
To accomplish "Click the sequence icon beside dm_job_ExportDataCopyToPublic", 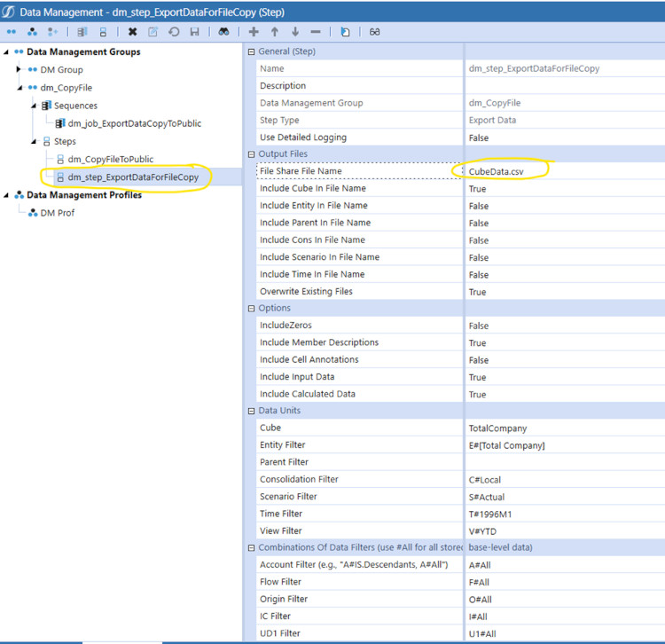I will point(60,123).
